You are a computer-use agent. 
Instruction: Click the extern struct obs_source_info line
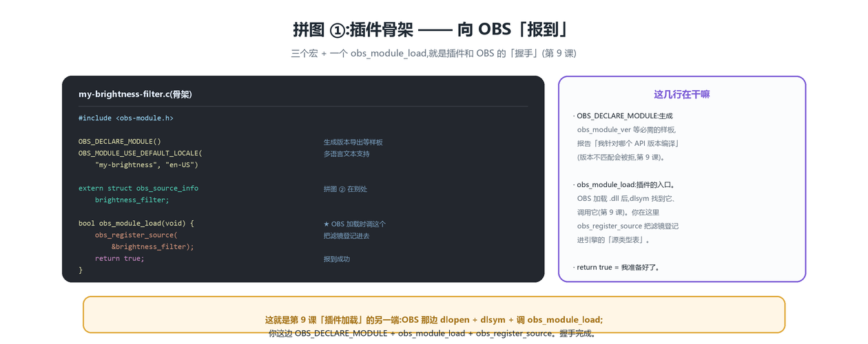point(138,189)
